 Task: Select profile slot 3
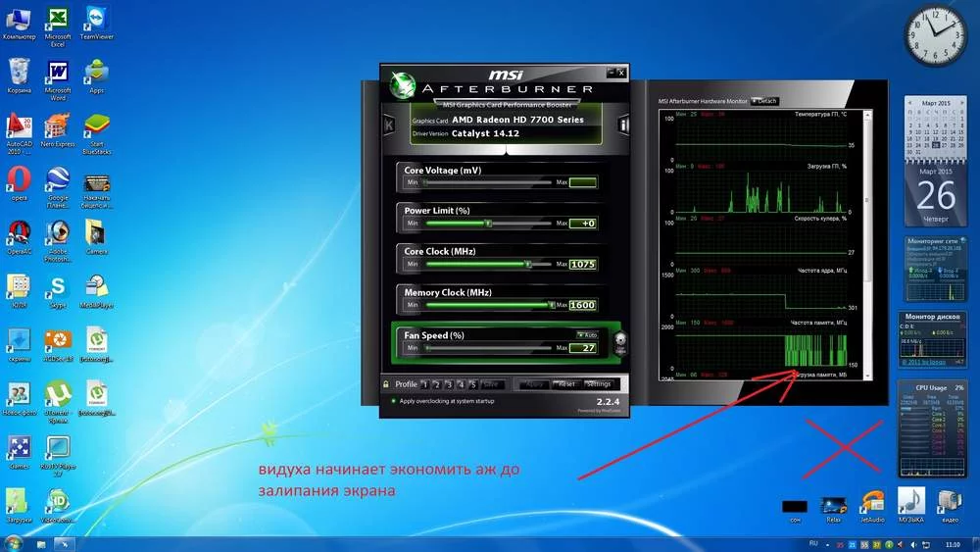449,384
